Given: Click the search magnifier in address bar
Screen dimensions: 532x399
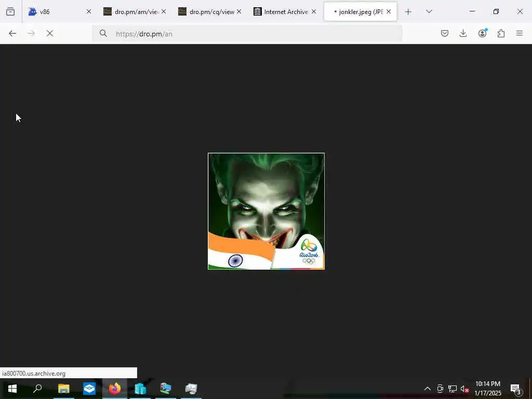Looking at the screenshot, I should tap(103, 34).
